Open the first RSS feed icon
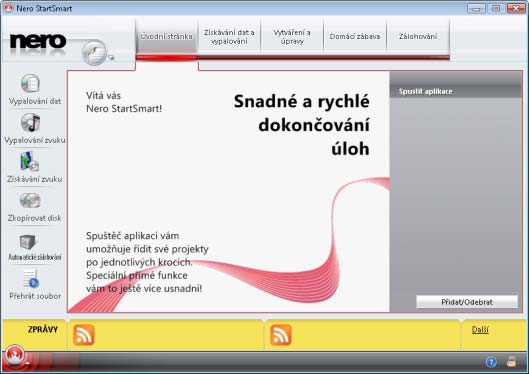The image size is (529, 374). pos(83,335)
